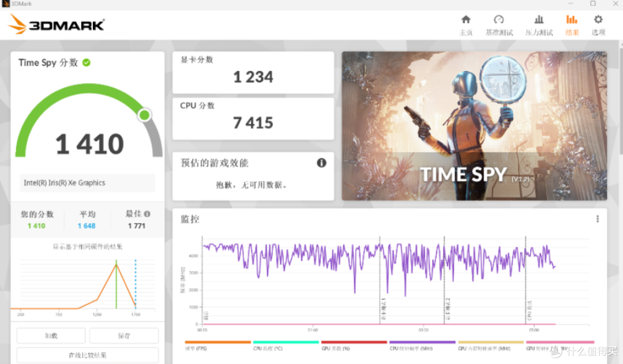Click the average score 1 648
Image resolution: width=623 pixels, height=364 pixels.
point(87,226)
